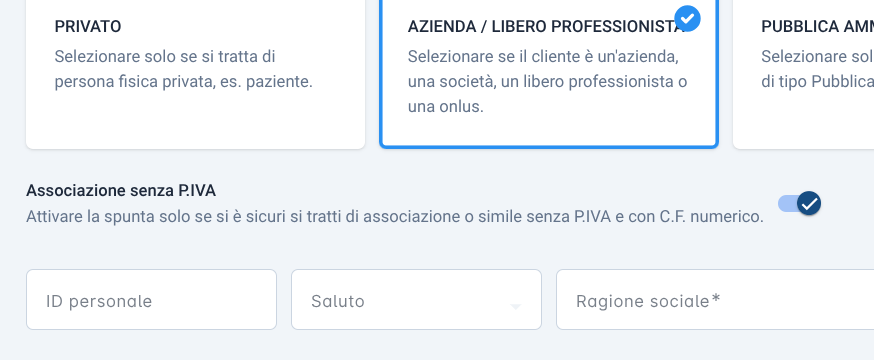Click 'Selezionare se il cliente è un'azienda' text
This screenshot has height=360, width=874.
tap(543, 57)
